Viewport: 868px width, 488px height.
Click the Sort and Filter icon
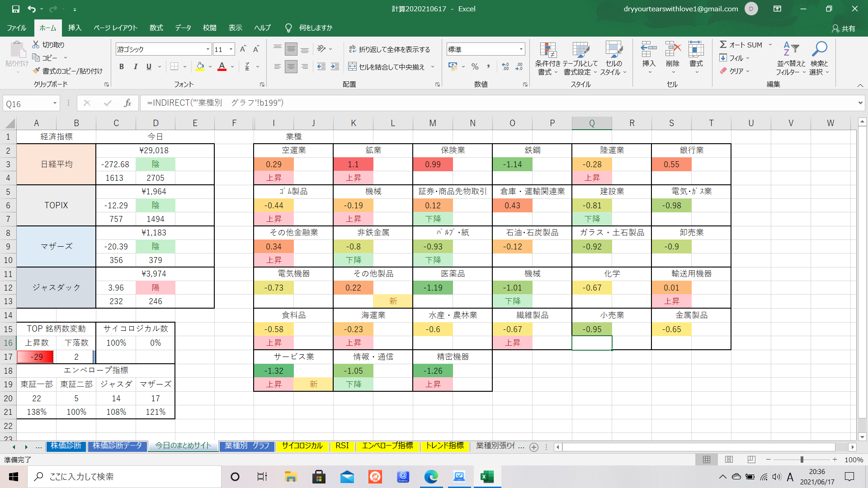pos(791,49)
